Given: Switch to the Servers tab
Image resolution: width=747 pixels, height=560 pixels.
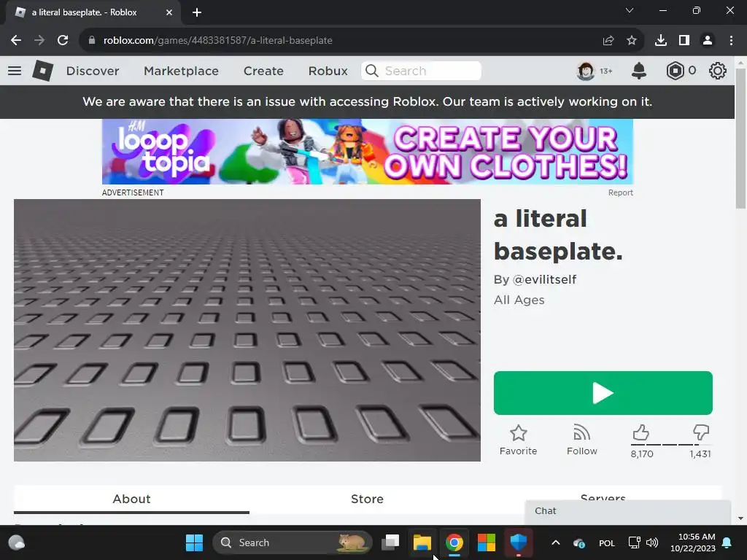Looking at the screenshot, I should point(603,497).
